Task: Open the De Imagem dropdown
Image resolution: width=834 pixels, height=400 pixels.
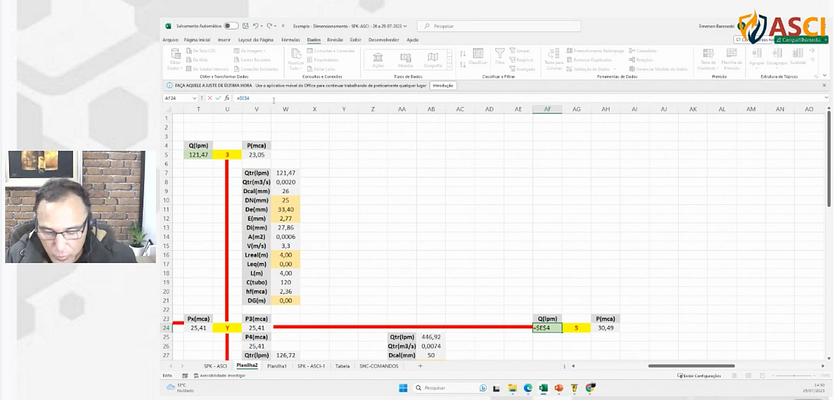Action: (249, 51)
